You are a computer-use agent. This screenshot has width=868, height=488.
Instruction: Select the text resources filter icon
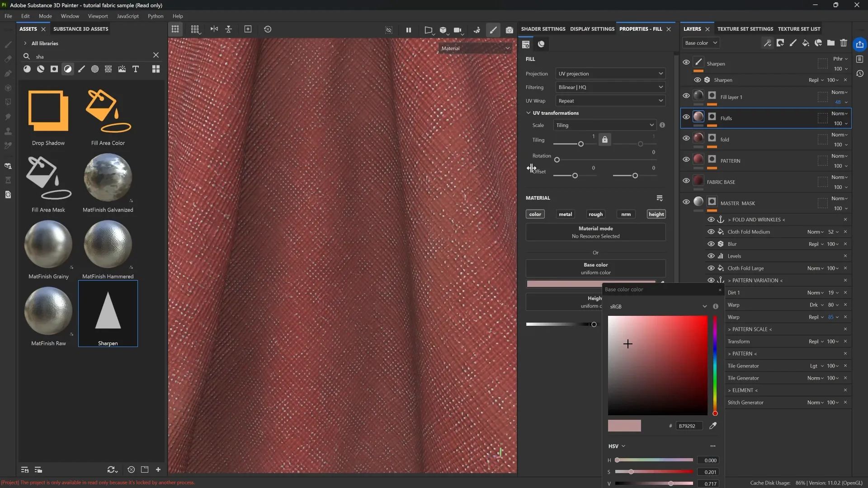[x=136, y=69]
